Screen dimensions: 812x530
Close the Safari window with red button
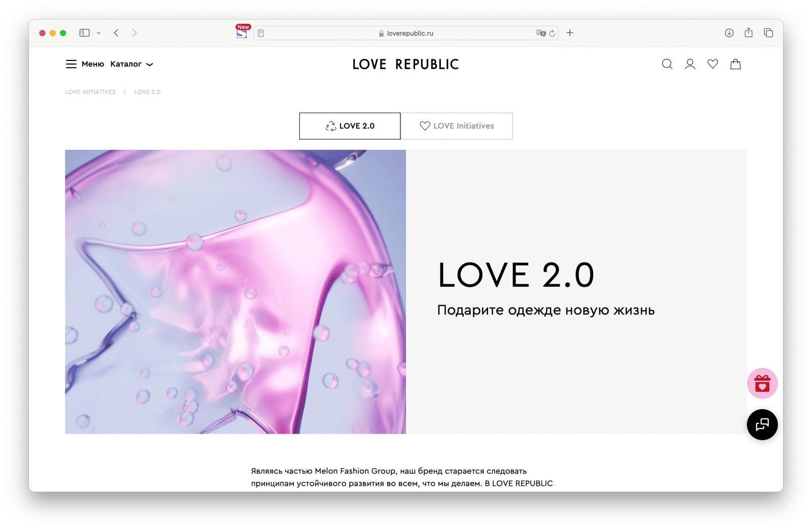click(x=43, y=33)
